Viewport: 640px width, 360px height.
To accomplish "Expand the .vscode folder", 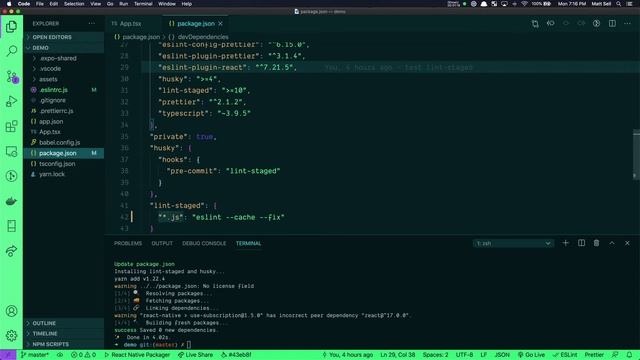I will [64, 69].
